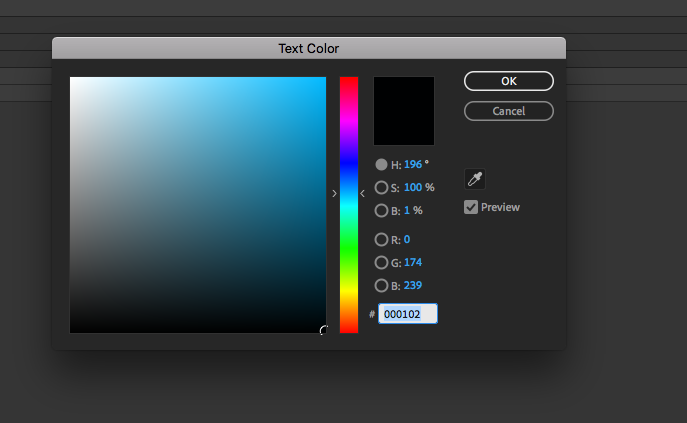Click the saturation value 100
The image size is (687, 423).
[x=413, y=187]
